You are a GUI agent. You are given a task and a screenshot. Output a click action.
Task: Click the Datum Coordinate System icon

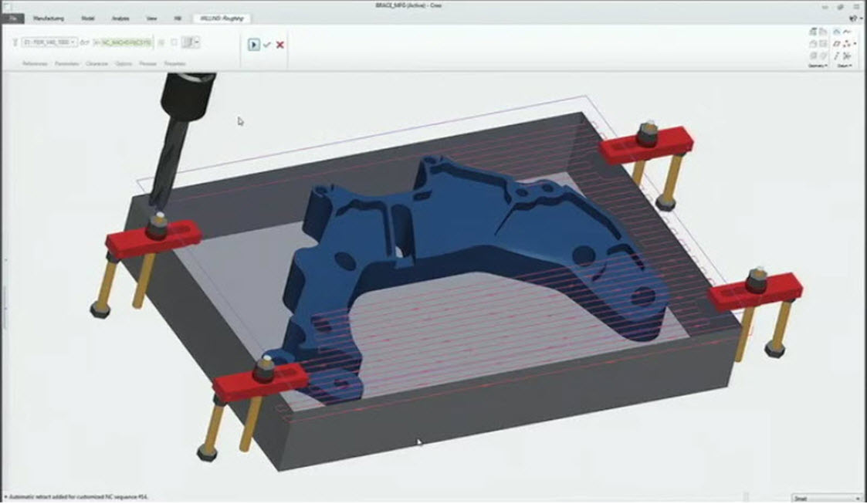click(847, 56)
